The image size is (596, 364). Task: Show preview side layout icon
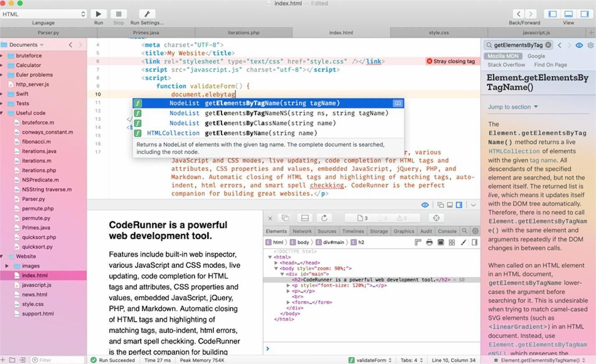(459, 205)
